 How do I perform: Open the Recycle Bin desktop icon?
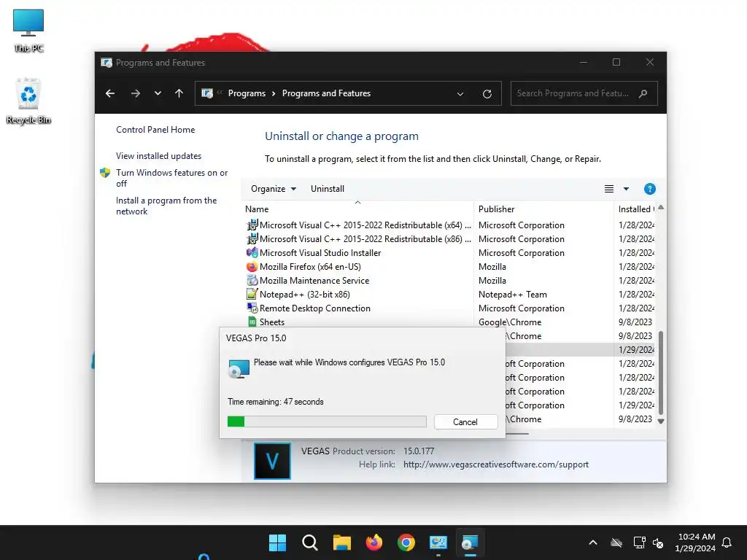[x=28, y=101]
